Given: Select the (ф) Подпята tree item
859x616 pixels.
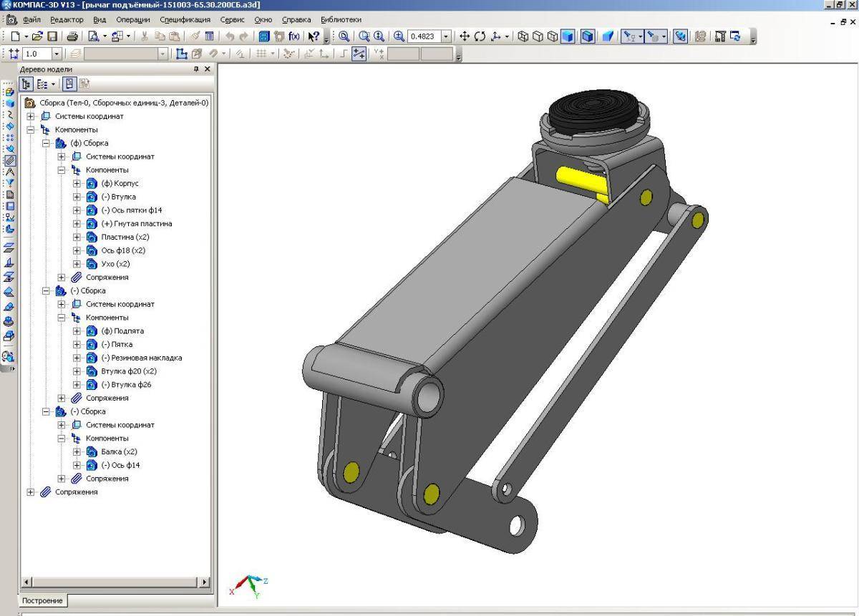Looking at the screenshot, I should click(x=122, y=331).
